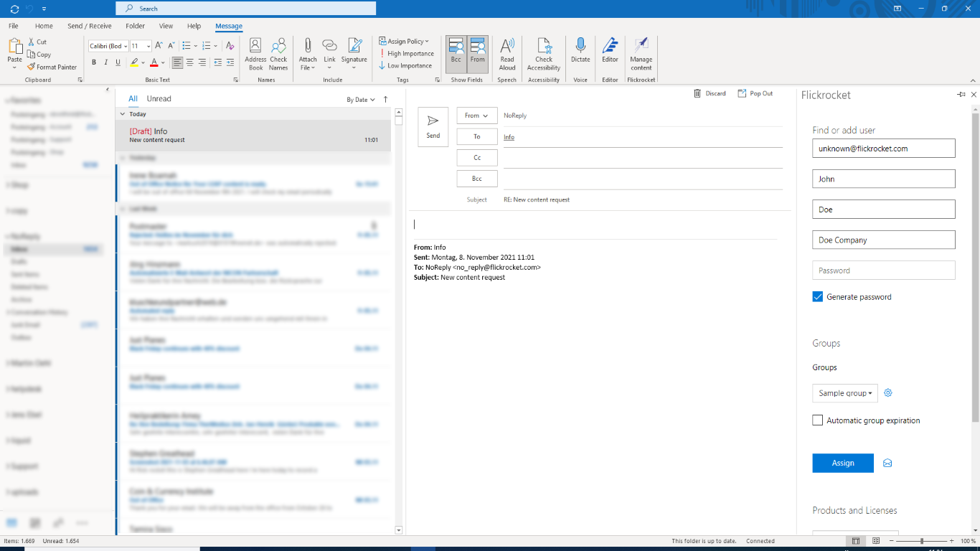Toggle the Bcc show field button
This screenshot has height=551, width=980.
coord(456,54)
